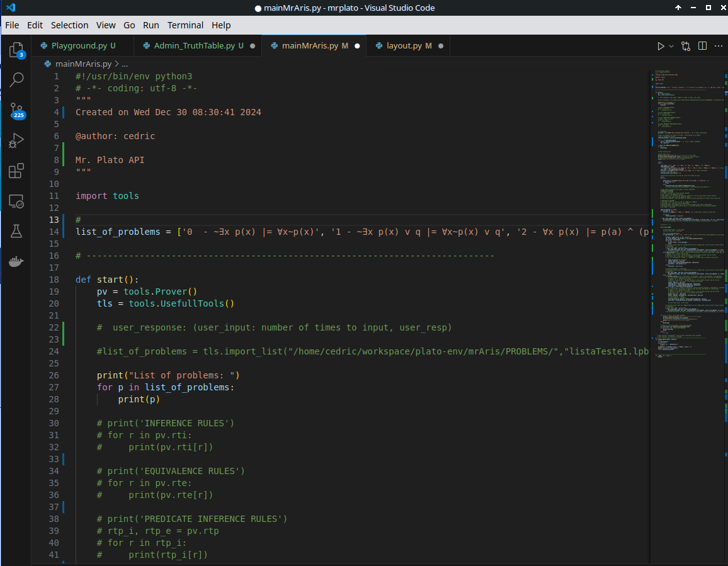This screenshot has width=728, height=566.
Task: Open the Run menu
Action: point(151,25)
